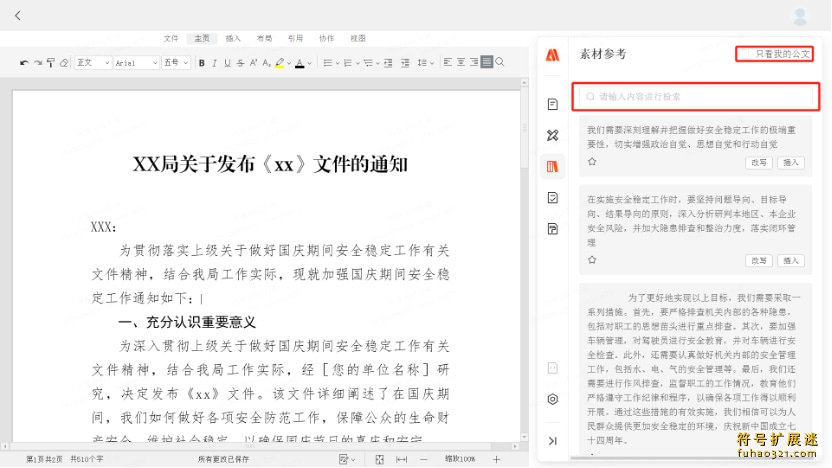Expand the multilevel list dropdown arrow

377,63
